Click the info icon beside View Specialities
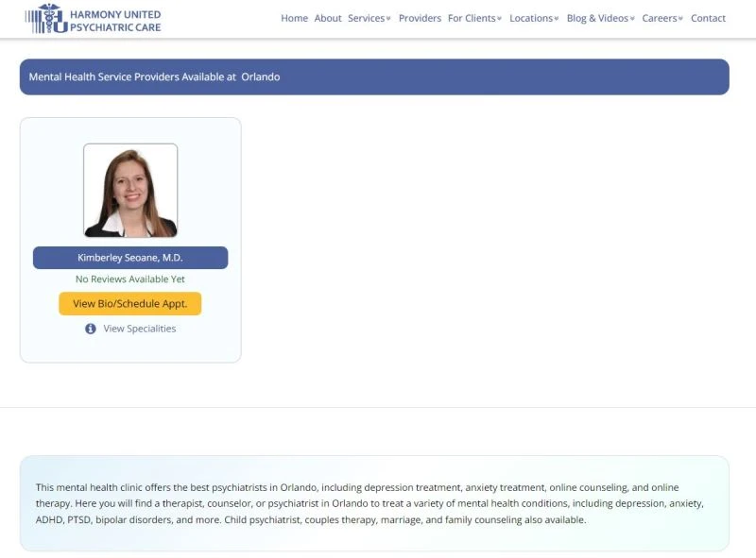Viewport: 756px width, 558px height. tap(91, 329)
